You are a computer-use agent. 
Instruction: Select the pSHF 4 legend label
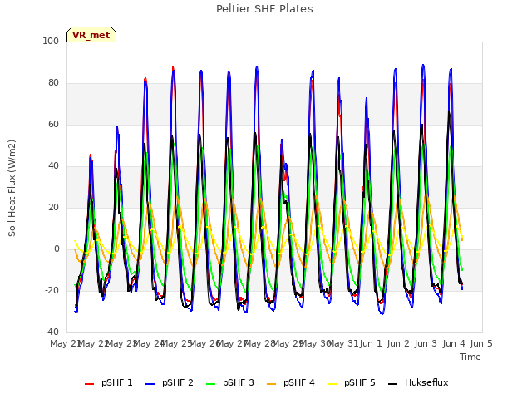tap(299, 382)
